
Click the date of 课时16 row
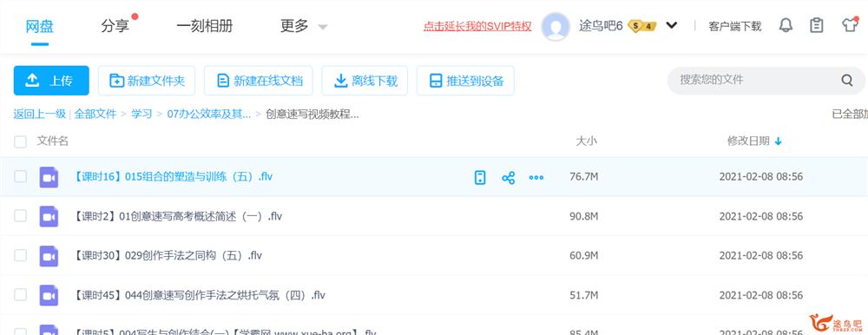pyautogui.click(x=761, y=177)
